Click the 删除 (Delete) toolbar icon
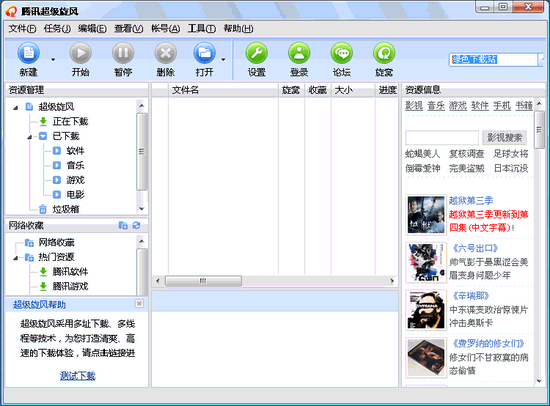Image resolution: width=550 pixels, height=406 pixels. 166,53
